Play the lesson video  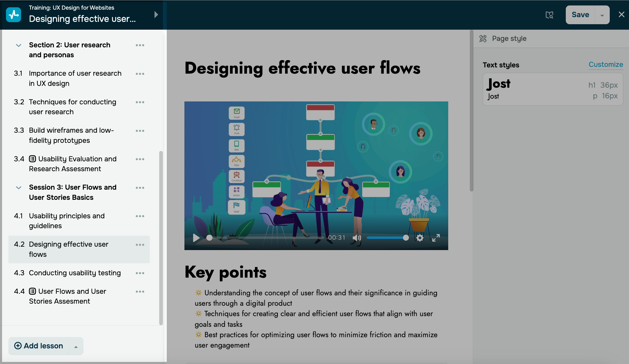point(196,238)
